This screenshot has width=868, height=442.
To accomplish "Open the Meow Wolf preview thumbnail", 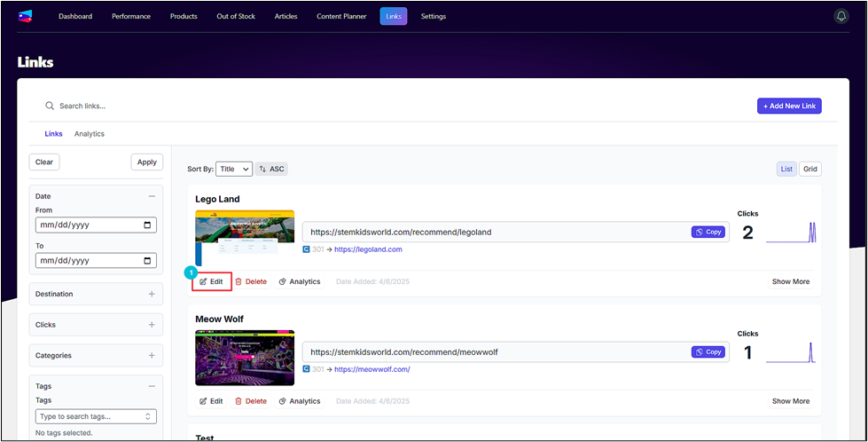I will 245,358.
